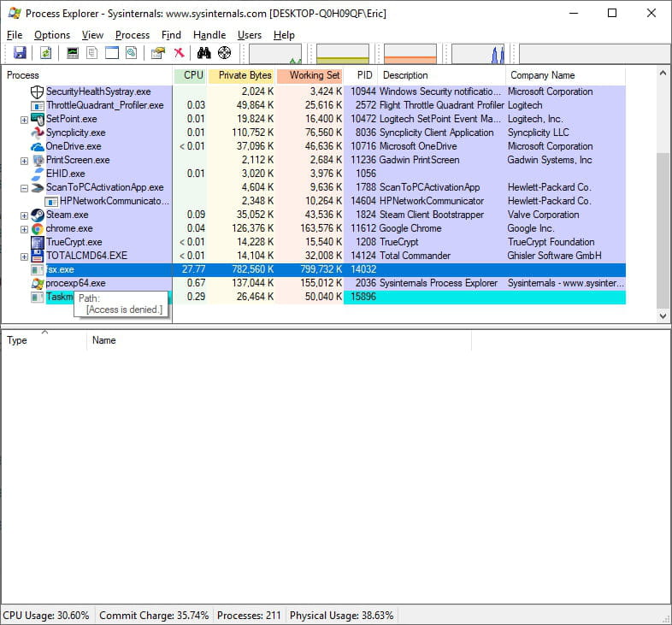The image size is (672, 625).
Task: Click the process list scrollbar up arrow
Action: pyautogui.click(x=663, y=74)
